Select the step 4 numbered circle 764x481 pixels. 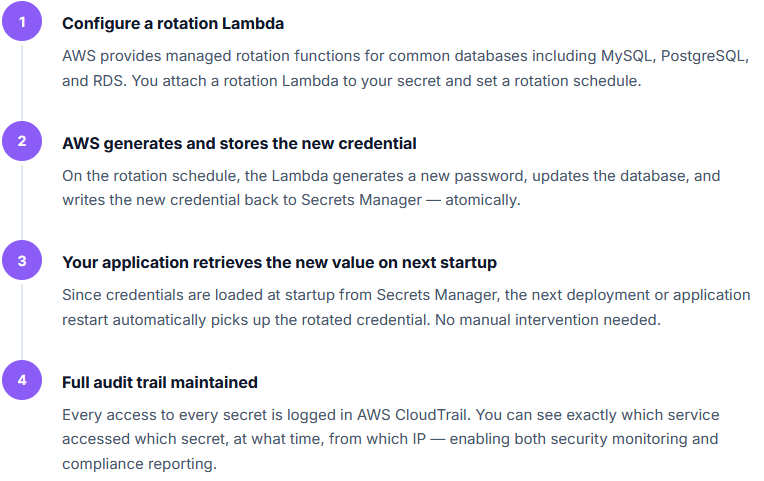pos(22,381)
